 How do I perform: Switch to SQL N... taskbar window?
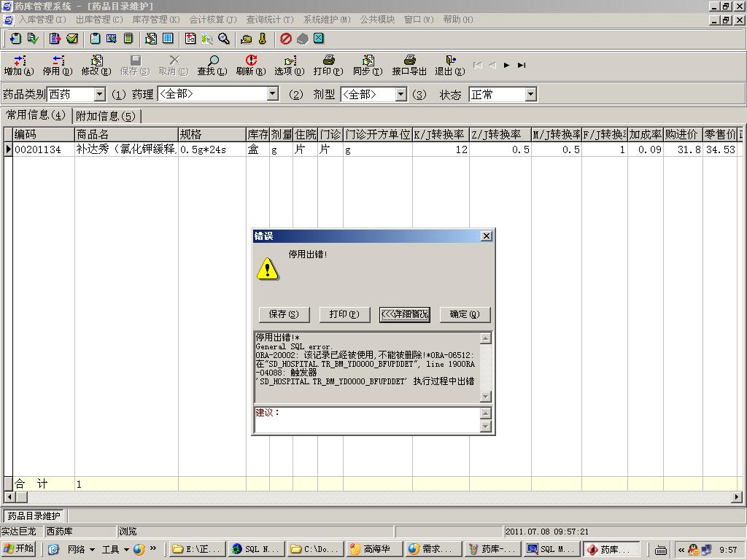click(x=257, y=549)
